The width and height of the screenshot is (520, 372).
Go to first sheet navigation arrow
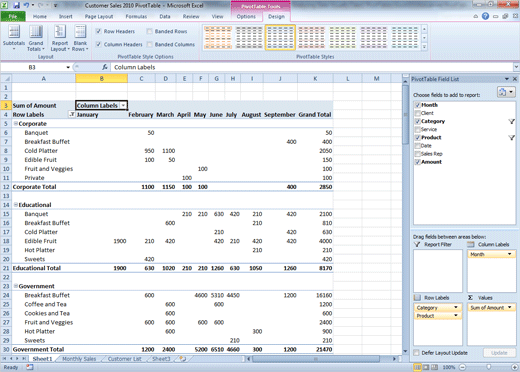click(x=5, y=359)
